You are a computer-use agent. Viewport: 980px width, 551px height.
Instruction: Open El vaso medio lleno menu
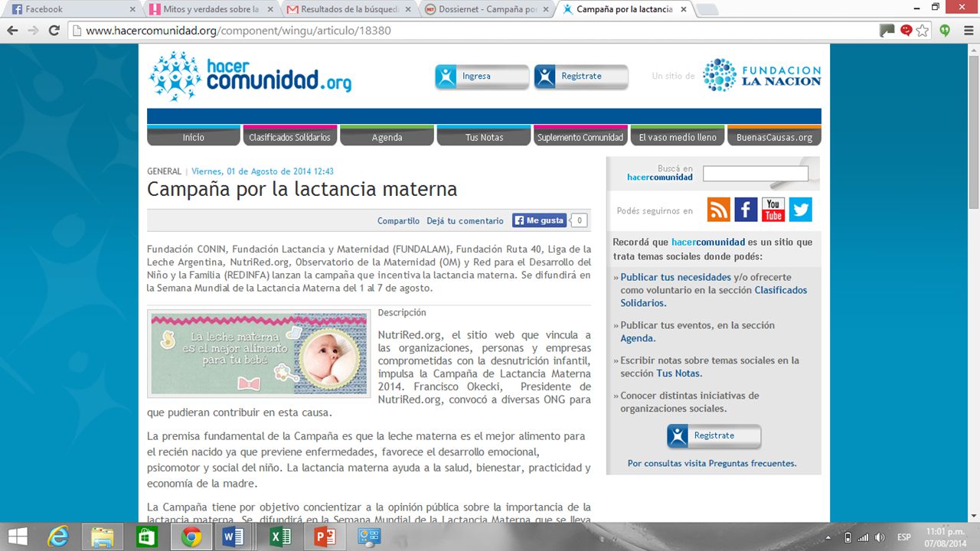(678, 135)
